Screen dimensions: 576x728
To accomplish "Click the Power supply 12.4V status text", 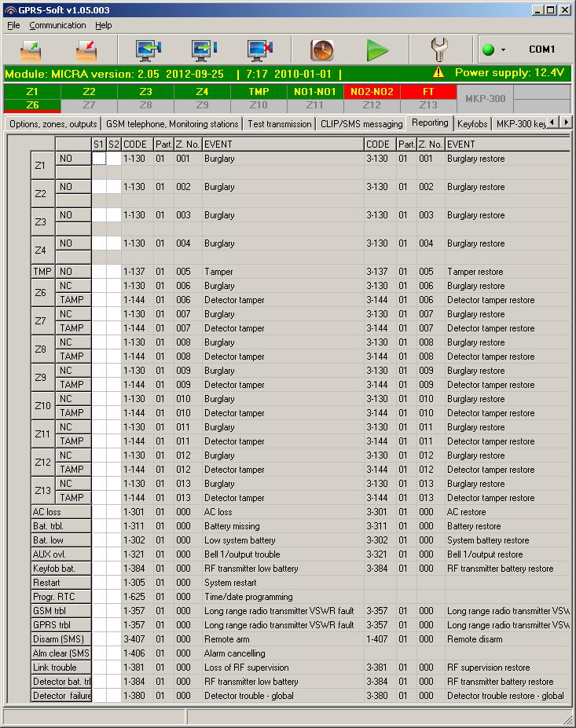I will point(509,72).
